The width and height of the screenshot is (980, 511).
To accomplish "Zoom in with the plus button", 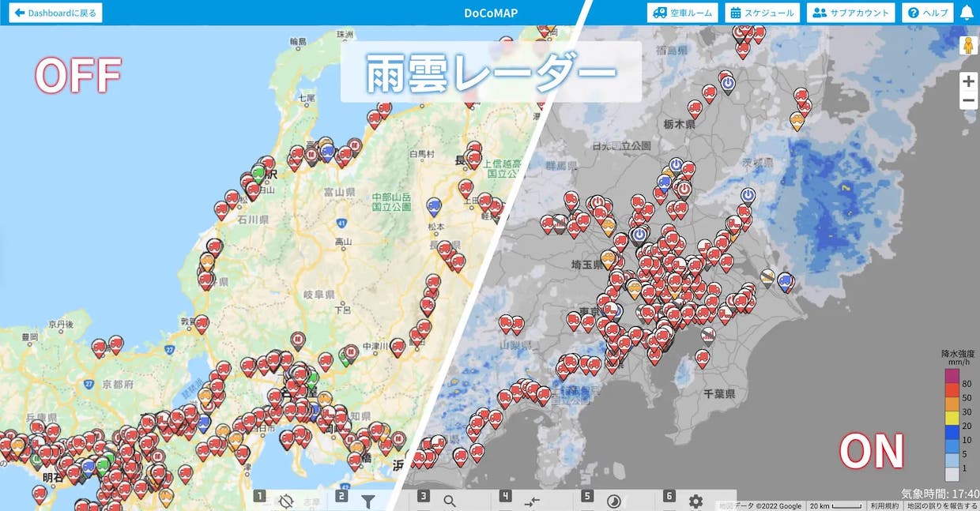I will click(x=968, y=81).
